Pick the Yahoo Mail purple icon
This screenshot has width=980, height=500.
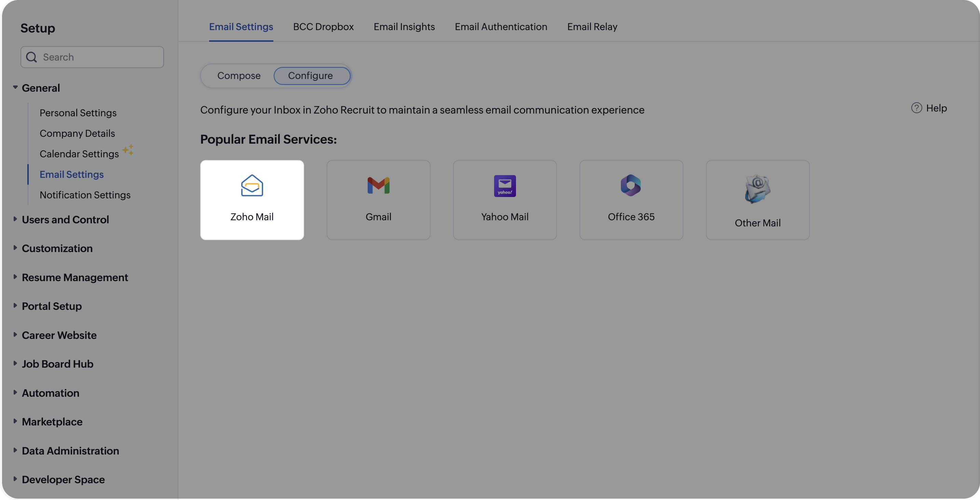[x=504, y=186]
